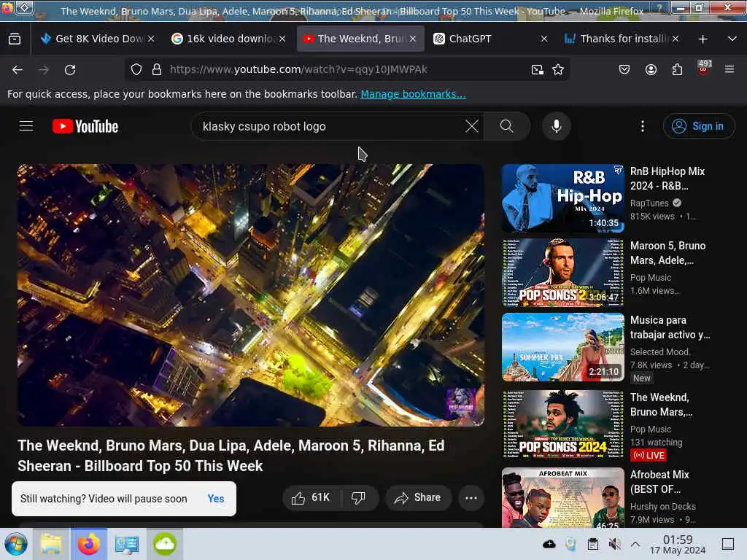Screen dimensions: 747x560
Task: Go back with the browser back arrow
Action: (x=18, y=70)
